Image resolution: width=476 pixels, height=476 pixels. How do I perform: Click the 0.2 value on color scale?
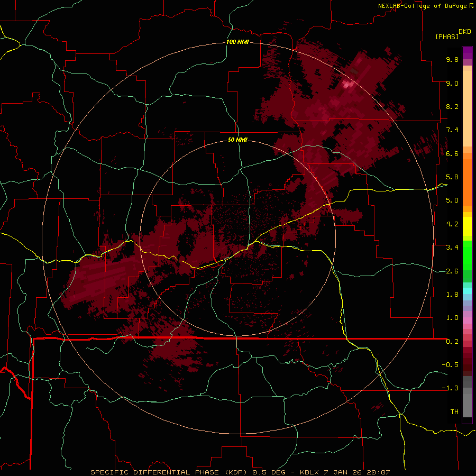pos(452,342)
